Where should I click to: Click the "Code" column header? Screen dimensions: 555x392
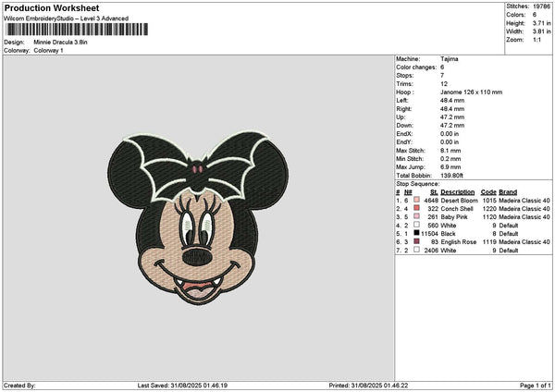coord(488,192)
